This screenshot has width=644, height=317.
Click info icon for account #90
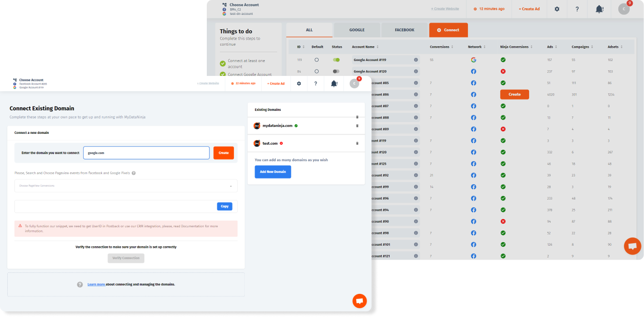click(416, 222)
